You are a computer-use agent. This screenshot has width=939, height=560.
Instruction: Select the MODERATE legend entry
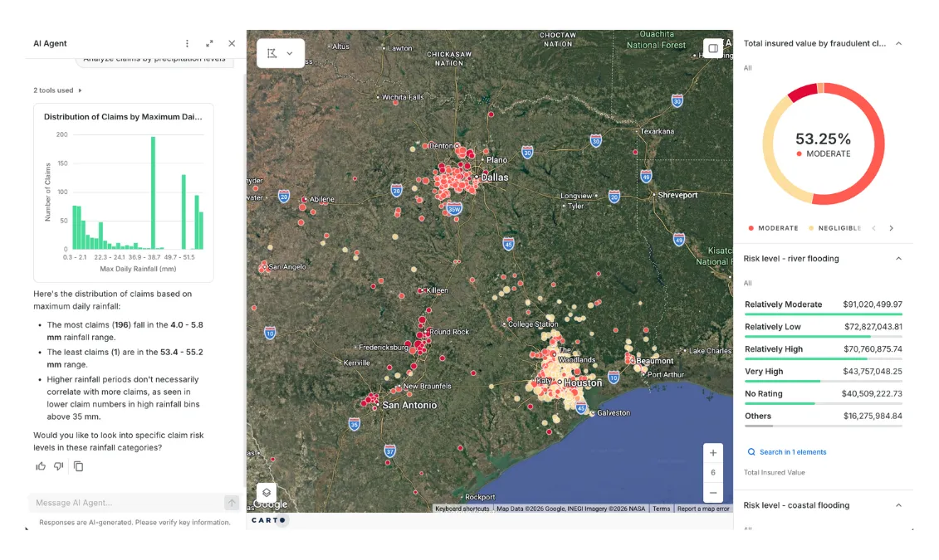click(773, 228)
